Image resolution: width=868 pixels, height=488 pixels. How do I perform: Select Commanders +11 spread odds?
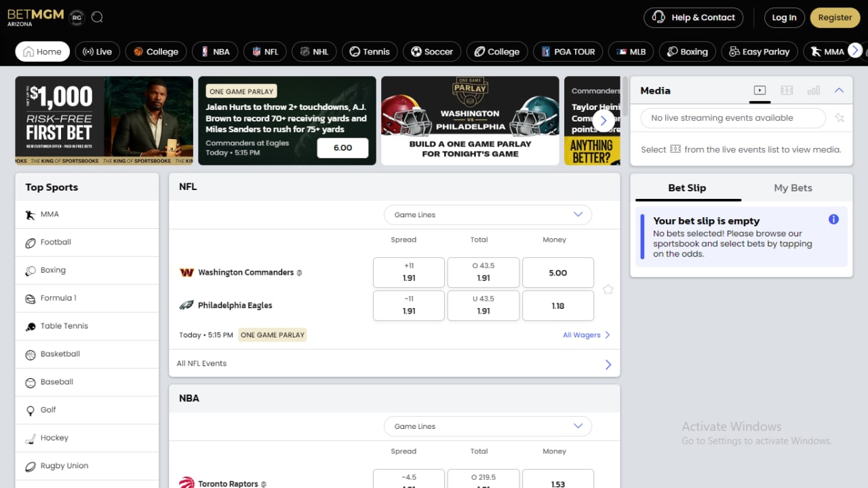tap(408, 272)
